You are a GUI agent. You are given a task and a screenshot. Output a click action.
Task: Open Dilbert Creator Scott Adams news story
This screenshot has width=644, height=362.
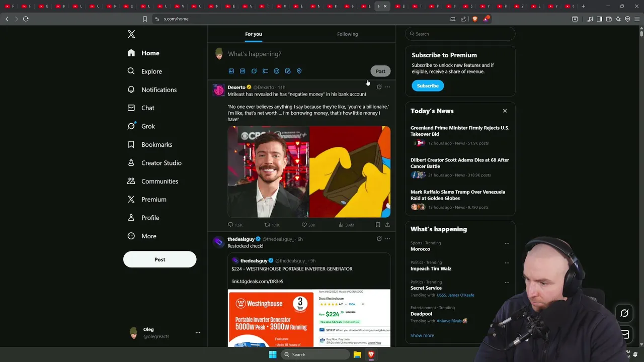pyautogui.click(x=460, y=163)
